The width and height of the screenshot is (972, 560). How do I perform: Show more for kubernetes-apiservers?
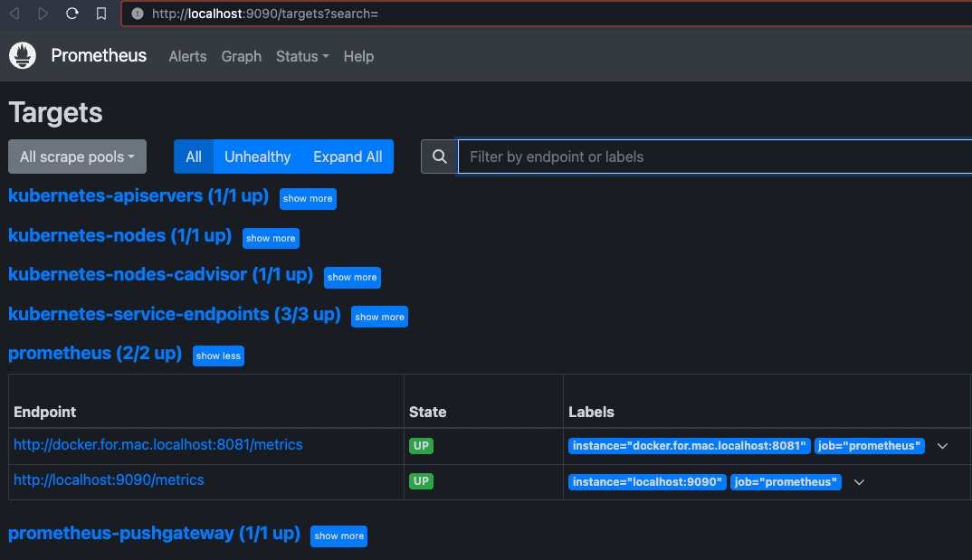click(308, 199)
